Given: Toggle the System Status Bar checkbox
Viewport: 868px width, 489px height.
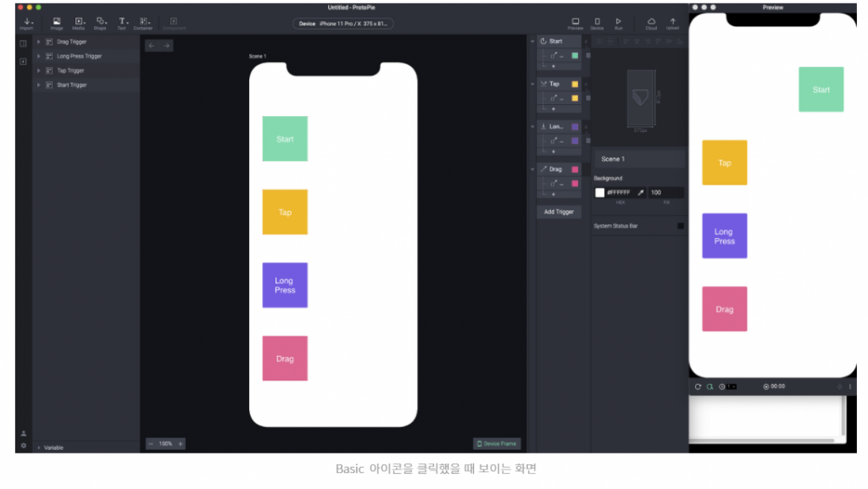Looking at the screenshot, I should pos(681,225).
